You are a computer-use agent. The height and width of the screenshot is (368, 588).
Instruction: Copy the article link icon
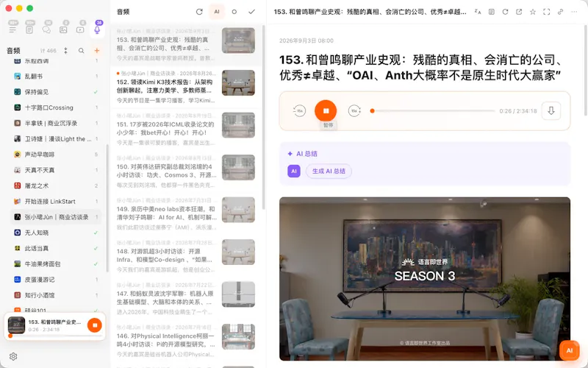tap(560, 12)
